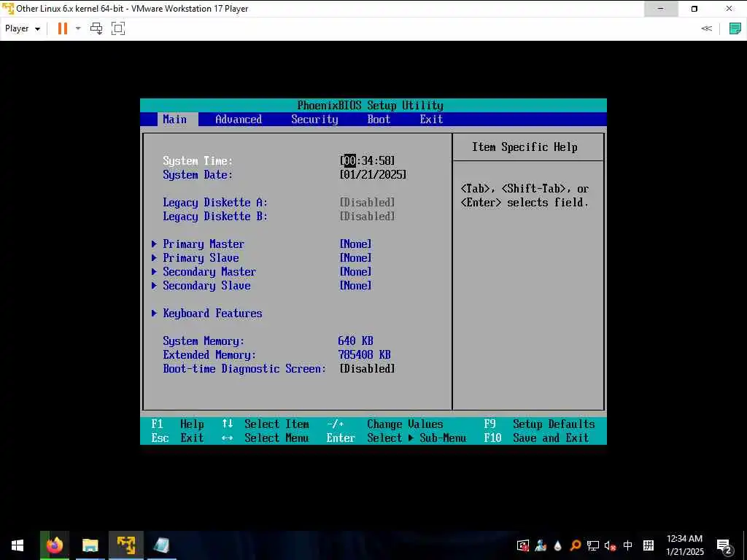Viewport: 747px width, 560px height.
Task: Click Change Values in the footer
Action: coord(405,424)
